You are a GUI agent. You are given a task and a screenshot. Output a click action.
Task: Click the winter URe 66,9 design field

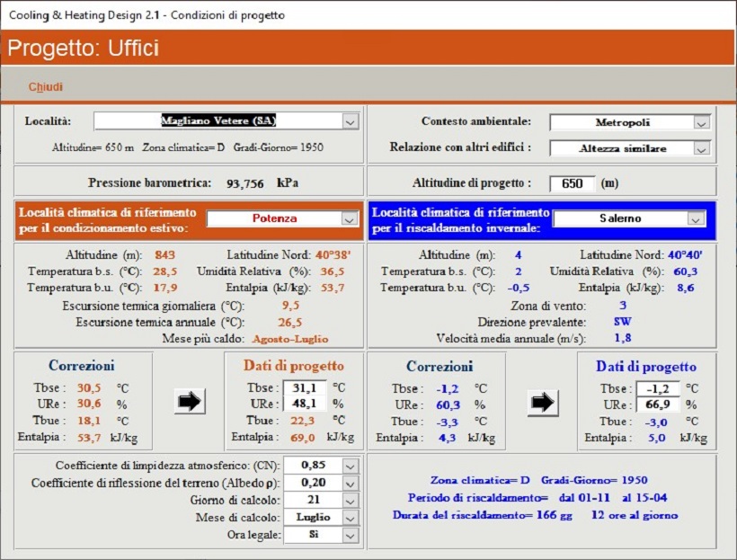pyautogui.click(x=658, y=404)
